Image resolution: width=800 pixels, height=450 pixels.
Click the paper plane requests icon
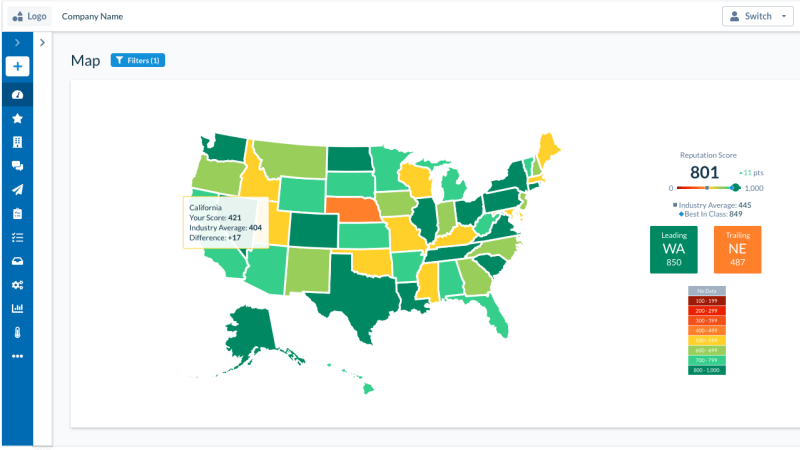click(17, 190)
